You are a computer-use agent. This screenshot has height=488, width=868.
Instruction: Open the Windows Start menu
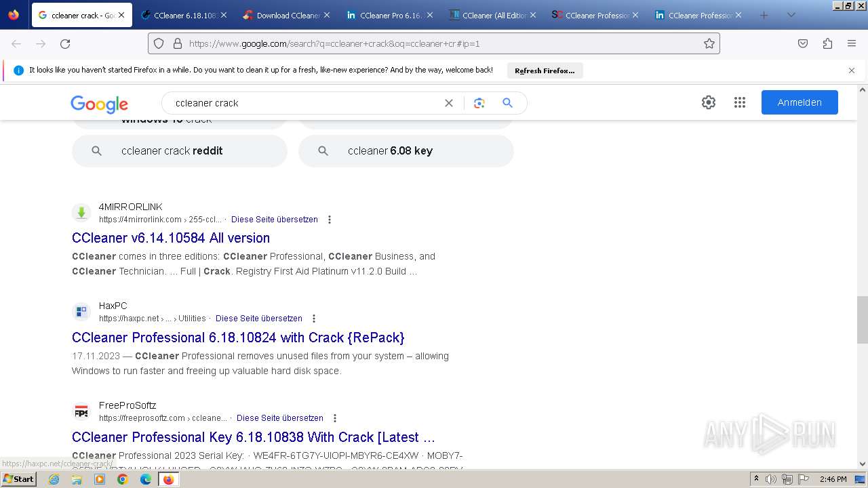[18, 479]
